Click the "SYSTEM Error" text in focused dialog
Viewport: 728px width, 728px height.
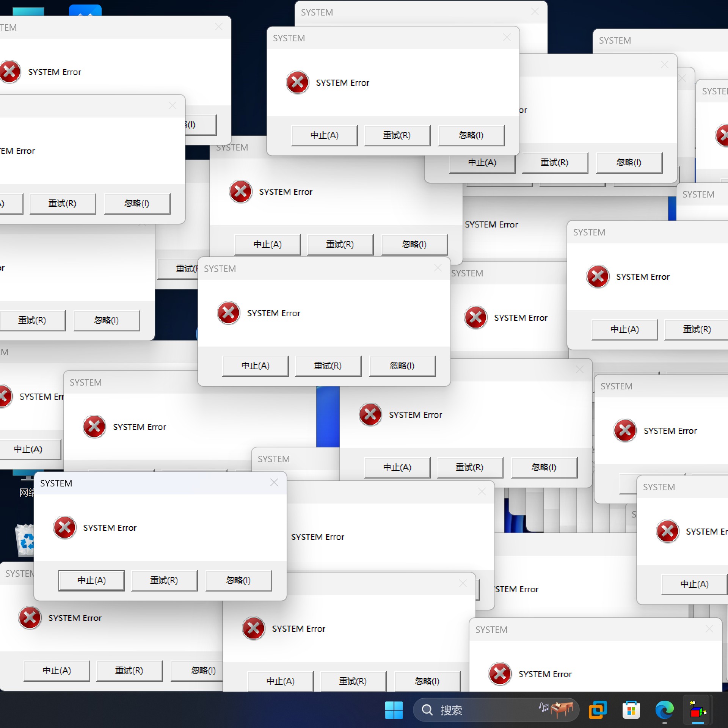110,528
